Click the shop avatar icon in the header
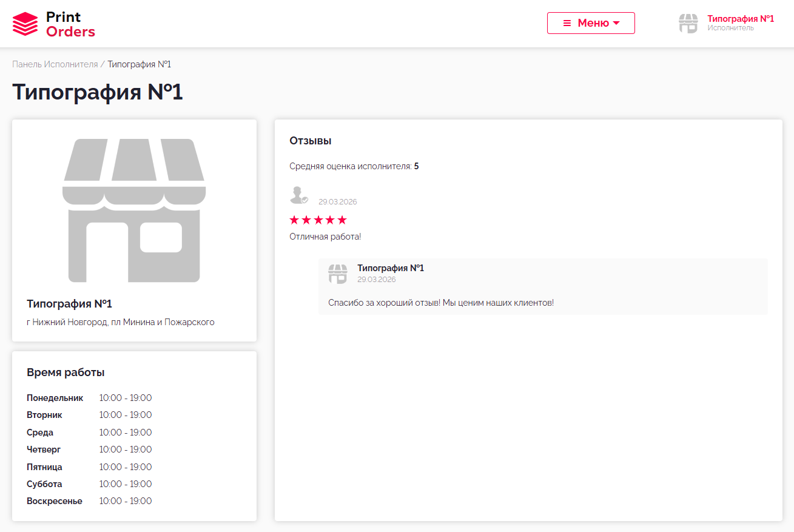Image resolution: width=794 pixels, height=532 pixels. [x=688, y=23]
